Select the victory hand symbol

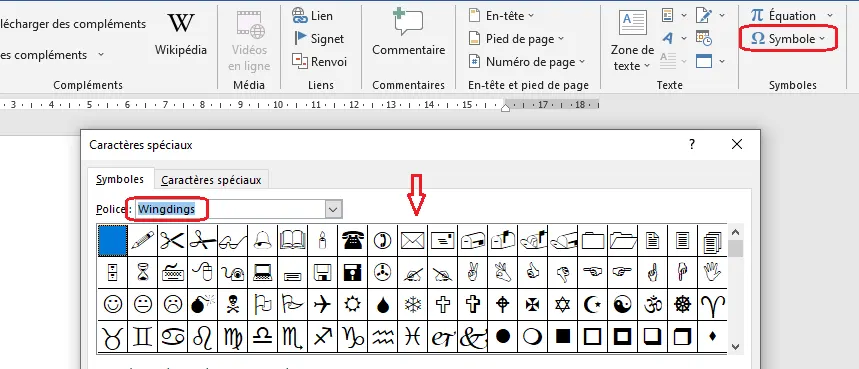pos(472,272)
